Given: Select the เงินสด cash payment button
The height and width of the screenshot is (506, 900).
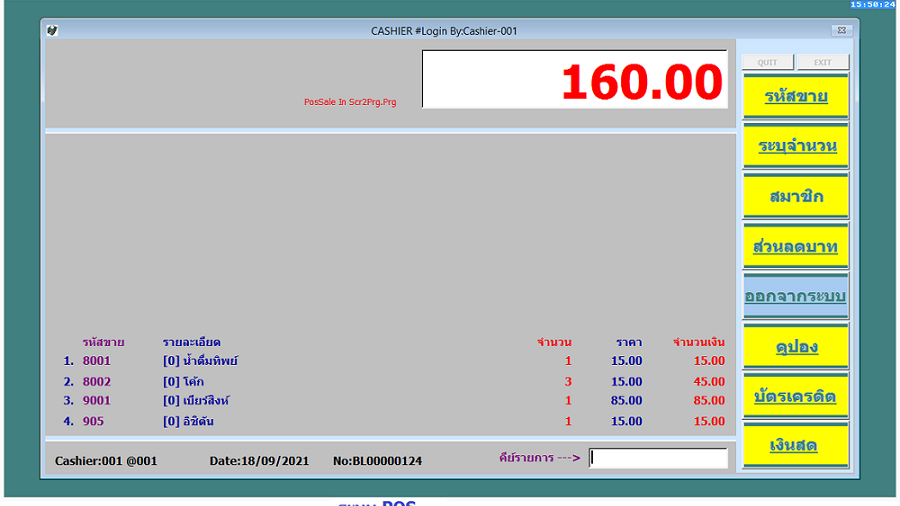Looking at the screenshot, I should [795, 446].
